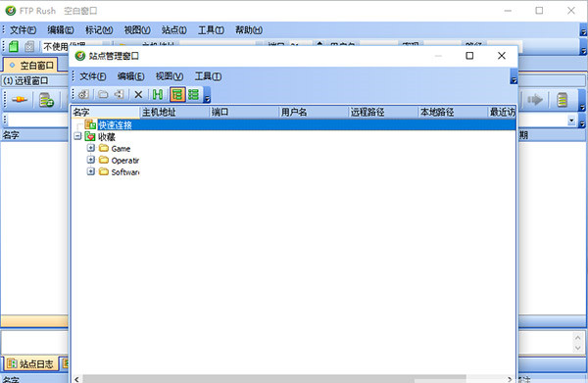Click the connect plug icon in the remote window
This screenshot has height=383, width=588.
pyautogui.click(x=20, y=100)
